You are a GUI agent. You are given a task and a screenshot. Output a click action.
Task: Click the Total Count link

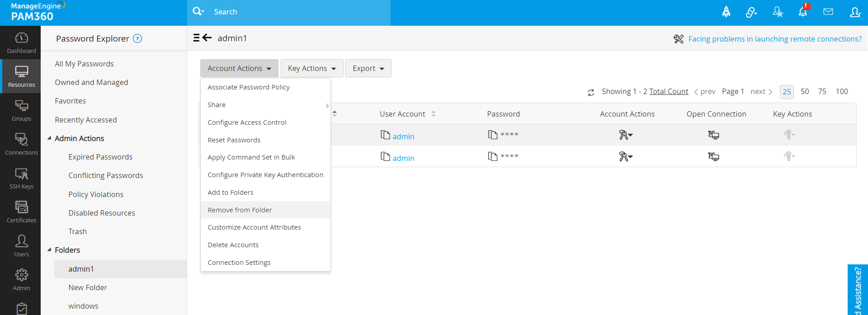click(669, 91)
